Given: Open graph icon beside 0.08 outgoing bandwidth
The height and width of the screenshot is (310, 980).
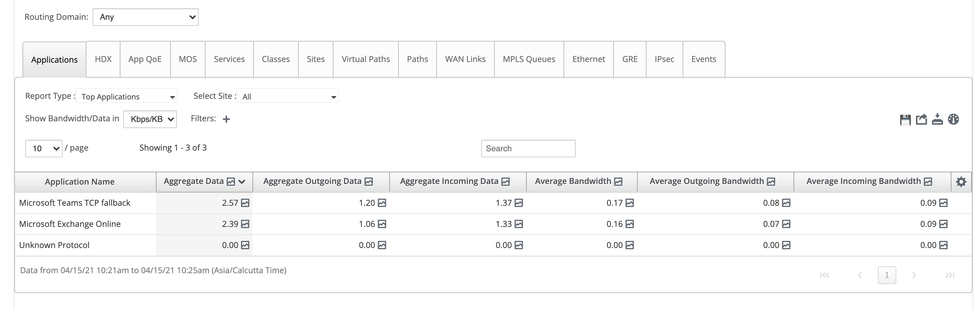Looking at the screenshot, I should coord(786,203).
